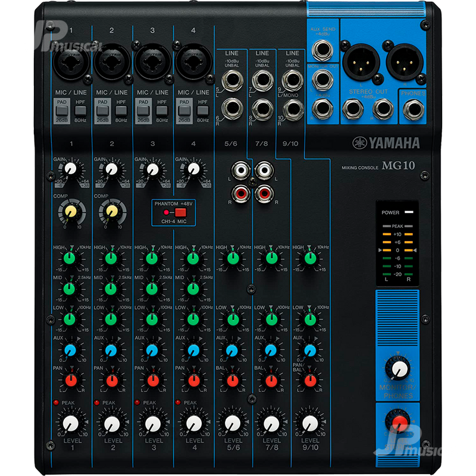The image size is (476, 476).
Task: Enable the channel 4 HPF 80Hz switch
Action: pyautogui.click(x=203, y=111)
